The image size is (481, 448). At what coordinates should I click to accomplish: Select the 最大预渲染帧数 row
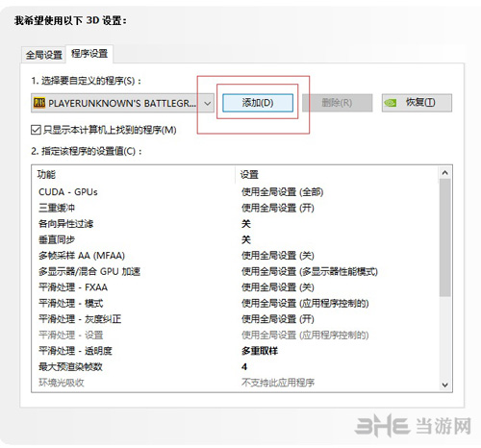click(x=236, y=366)
